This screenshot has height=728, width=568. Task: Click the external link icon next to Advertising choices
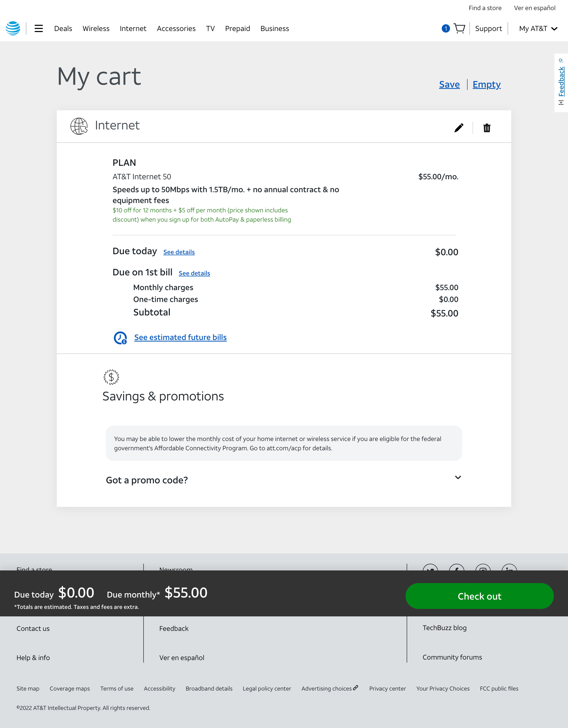tap(356, 688)
